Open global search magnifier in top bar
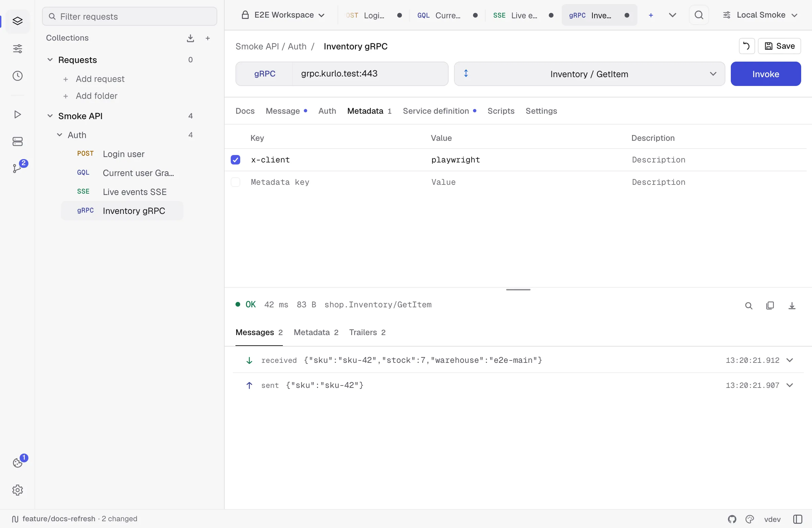Image resolution: width=812 pixels, height=528 pixels. pos(699,15)
